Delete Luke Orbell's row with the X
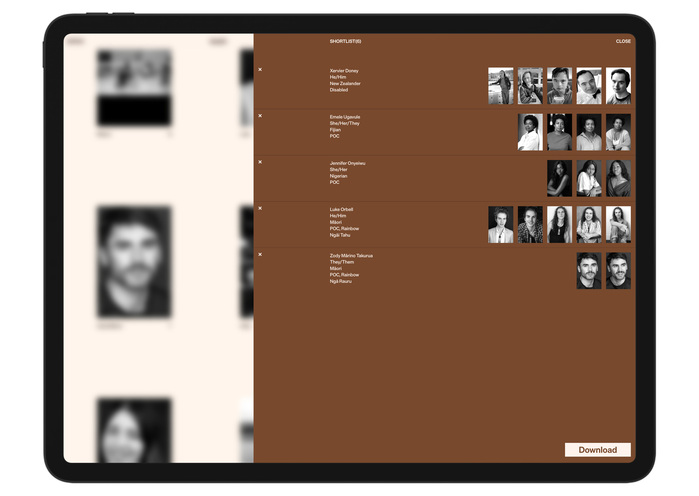 [260, 208]
